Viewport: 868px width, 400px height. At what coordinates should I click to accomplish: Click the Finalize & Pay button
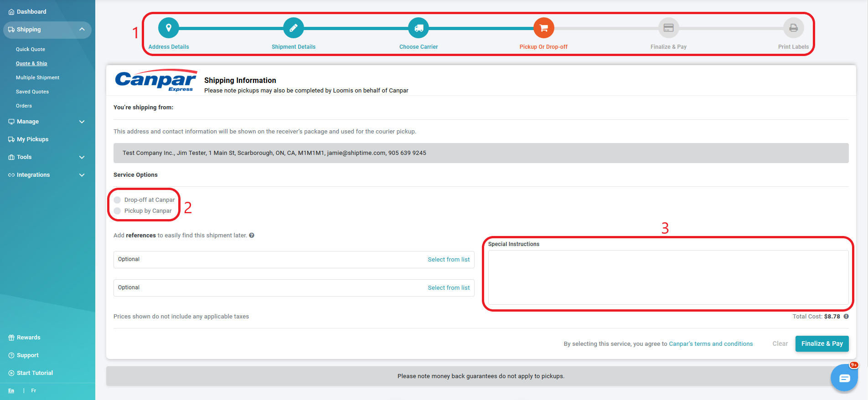click(x=822, y=344)
